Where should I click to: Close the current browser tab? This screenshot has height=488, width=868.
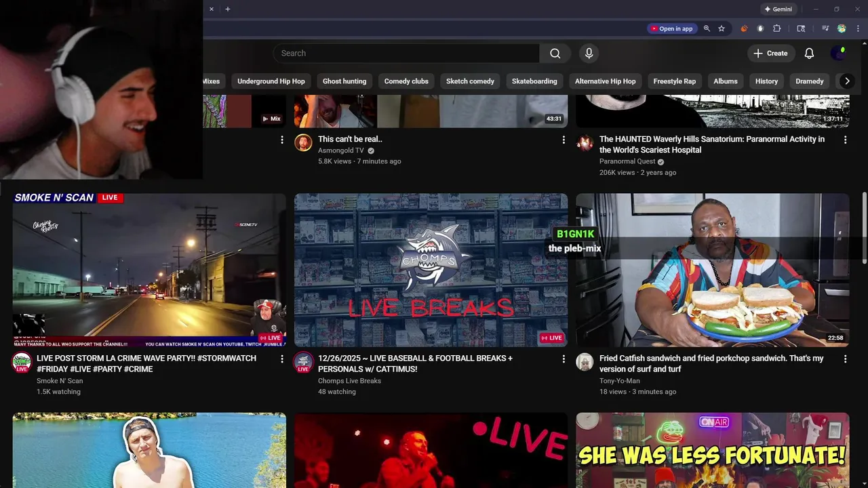click(x=211, y=9)
